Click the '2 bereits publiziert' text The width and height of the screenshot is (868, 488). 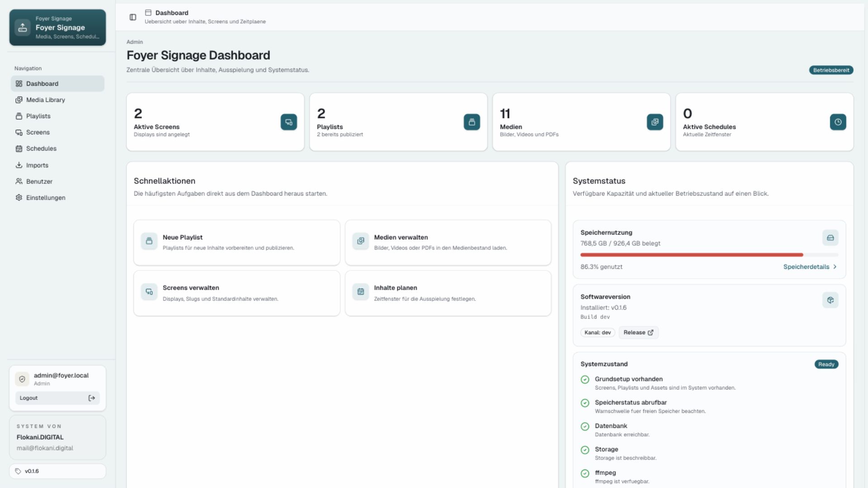(340, 135)
